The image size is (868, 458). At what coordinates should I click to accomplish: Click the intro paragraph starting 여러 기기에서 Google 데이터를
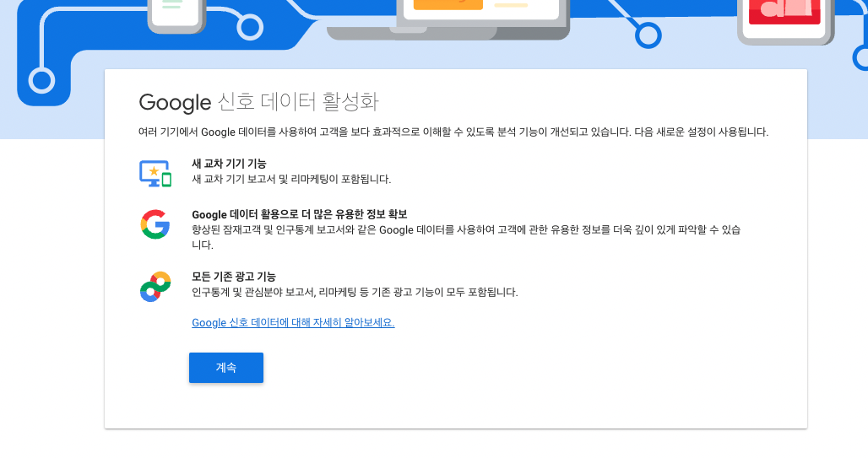click(x=453, y=132)
